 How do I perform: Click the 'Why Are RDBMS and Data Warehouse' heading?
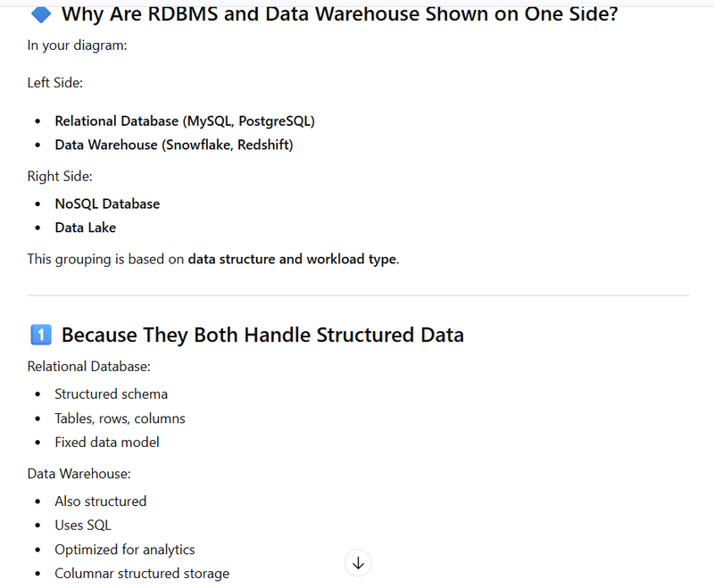pos(339,14)
